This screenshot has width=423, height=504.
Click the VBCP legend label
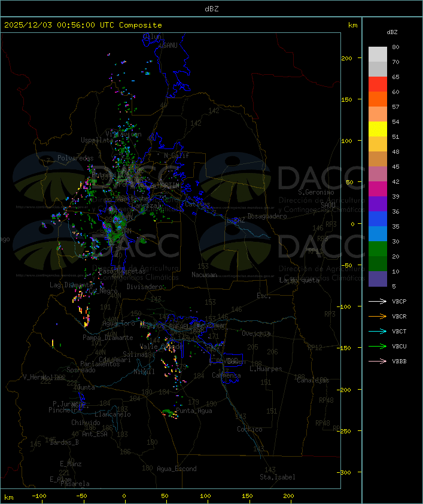[x=399, y=302]
